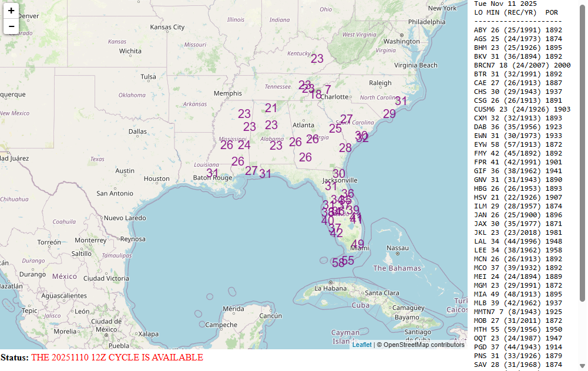Click the 49 marker near Miami
Image resolution: width=588 pixels, height=371 pixels.
[x=357, y=244]
